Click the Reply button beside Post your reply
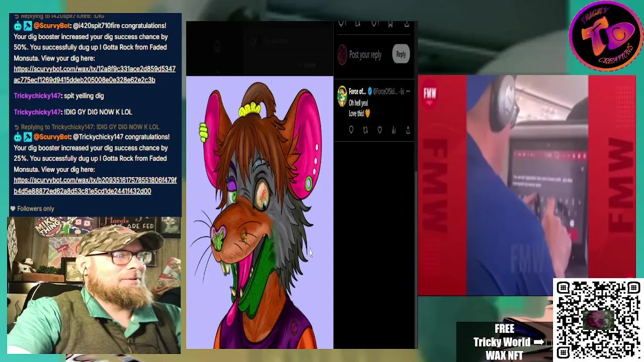 pos(400,54)
